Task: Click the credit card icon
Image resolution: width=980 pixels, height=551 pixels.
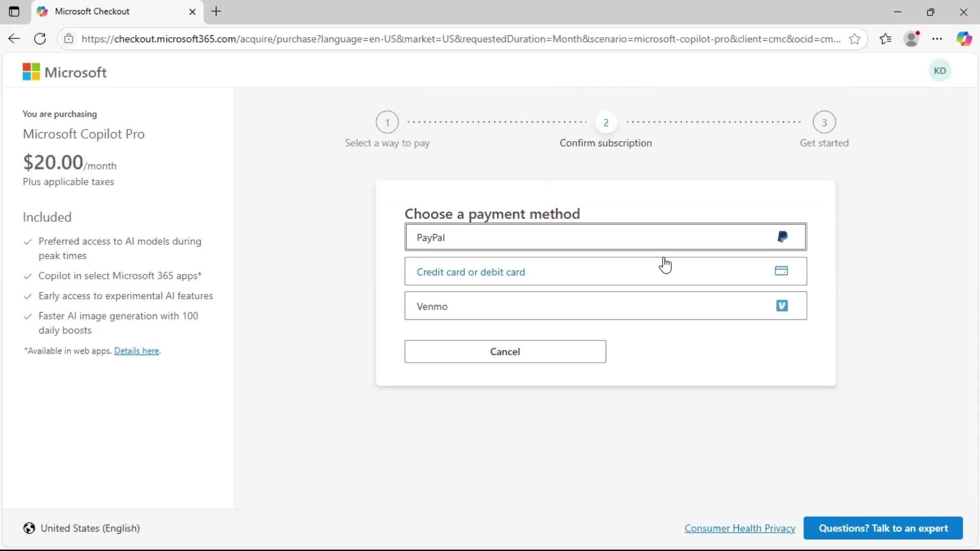Action: [x=781, y=271]
